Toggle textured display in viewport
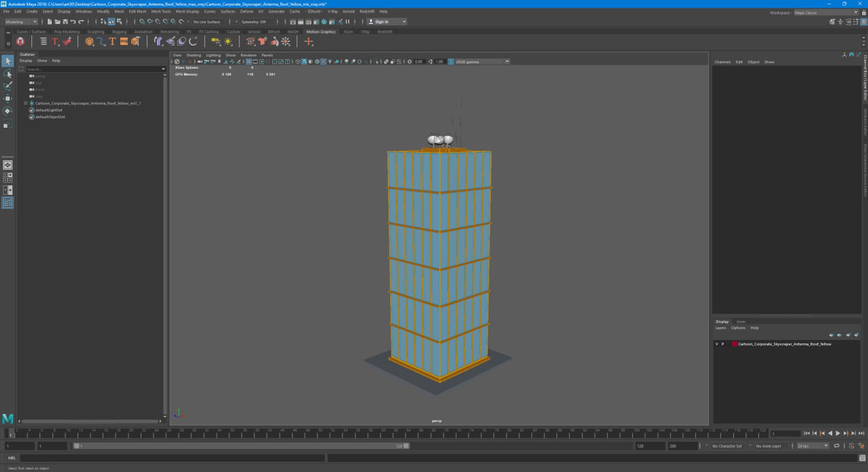The height and width of the screenshot is (472, 868). (x=323, y=61)
